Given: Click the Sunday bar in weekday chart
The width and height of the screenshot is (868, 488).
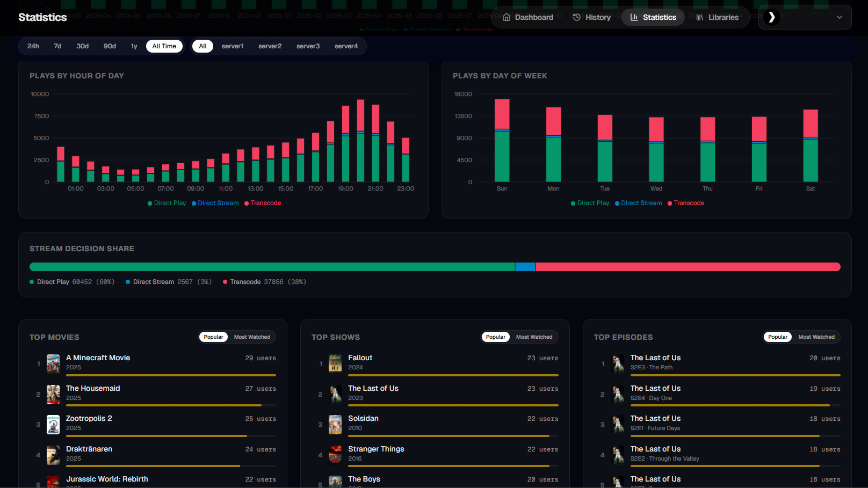Looking at the screenshot, I should [x=502, y=141].
